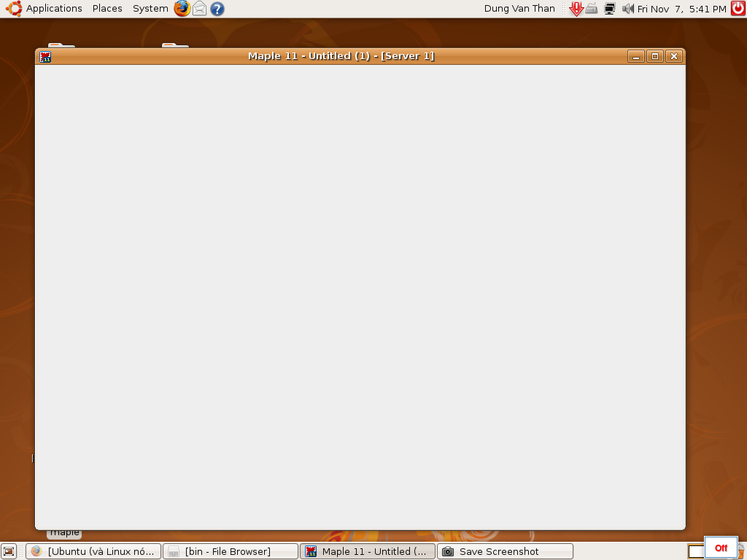Maximize the Maple 11 window
This screenshot has height=560, width=747.
coord(654,56)
